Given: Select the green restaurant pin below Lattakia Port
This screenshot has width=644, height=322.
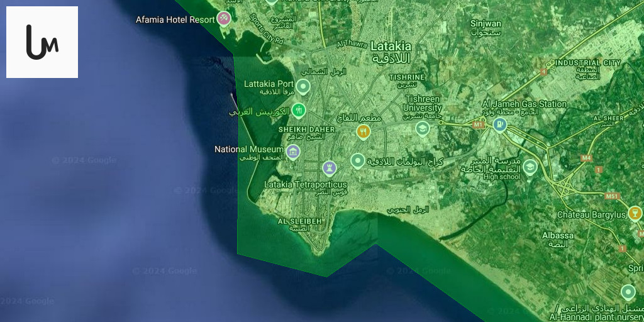Looking at the screenshot, I should click(x=299, y=110).
